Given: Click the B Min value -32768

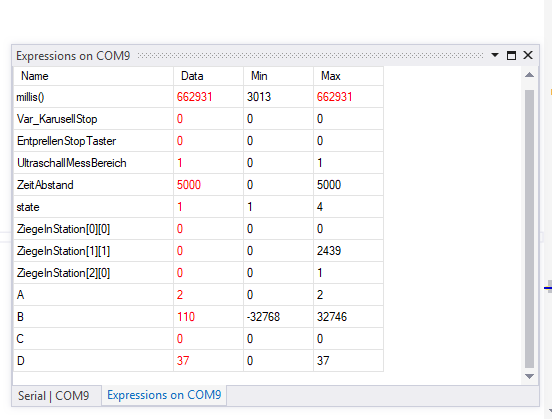Looking at the screenshot, I should (x=263, y=317).
